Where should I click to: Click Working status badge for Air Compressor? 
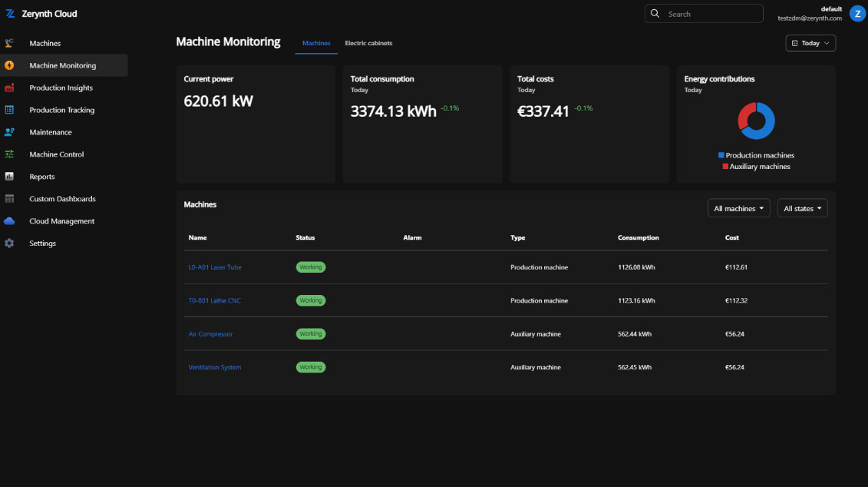click(311, 334)
